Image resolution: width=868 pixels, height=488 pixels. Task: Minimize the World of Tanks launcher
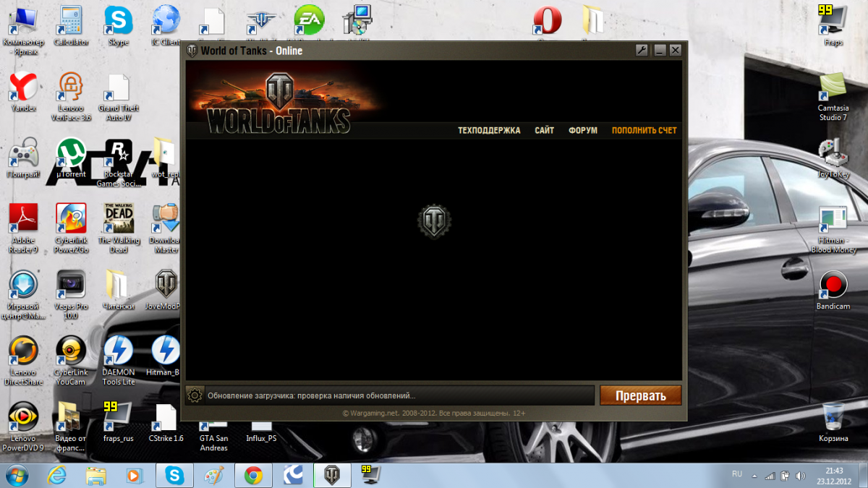tap(659, 51)
